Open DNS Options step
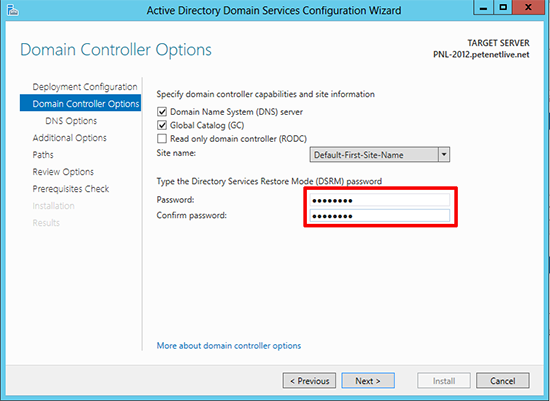 point(71,121)
